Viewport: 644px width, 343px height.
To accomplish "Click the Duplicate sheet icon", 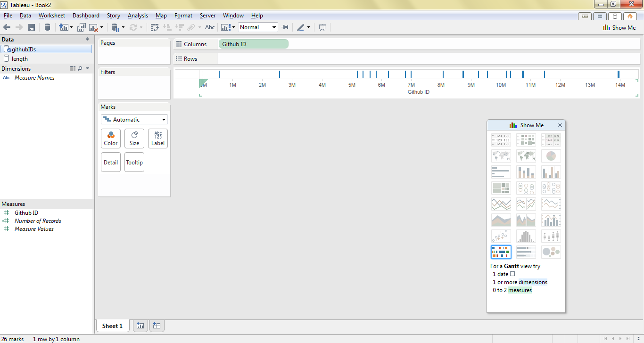I will coord(82,27).
